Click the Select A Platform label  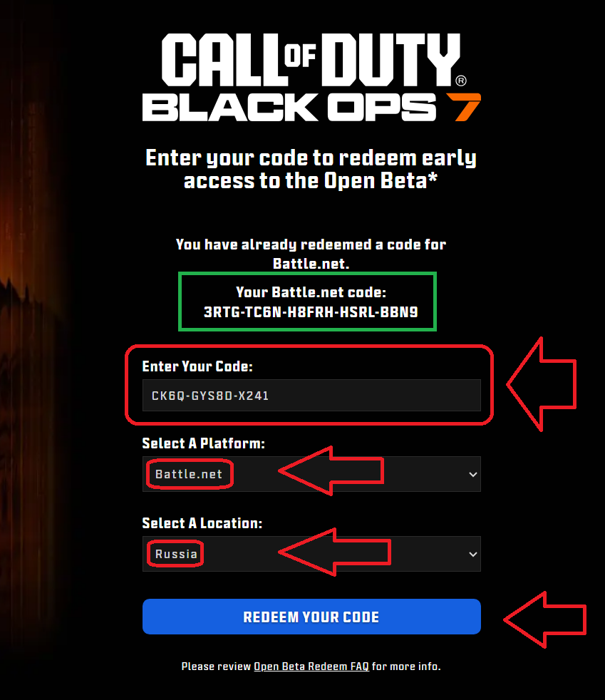[x=204, y=443]
